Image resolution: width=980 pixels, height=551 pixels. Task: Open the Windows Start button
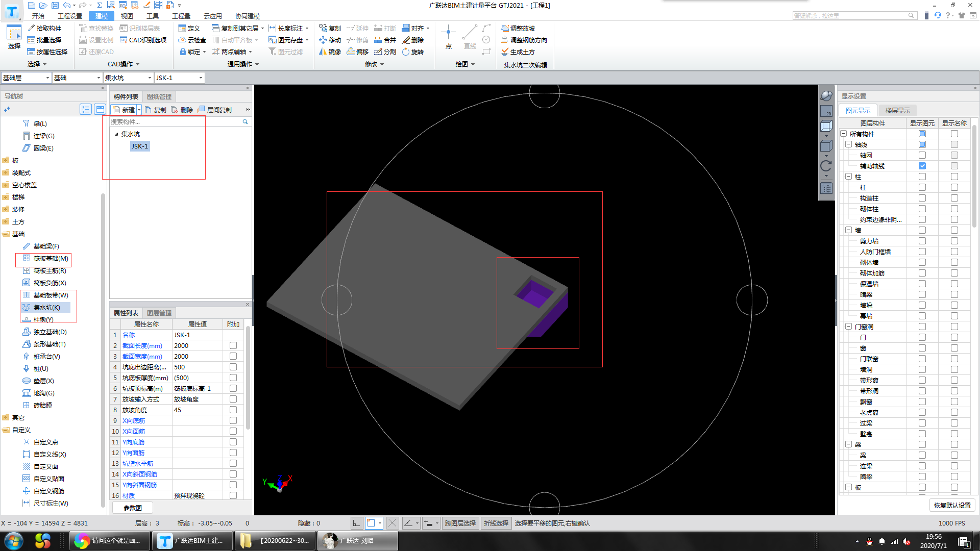coord(14,541)
